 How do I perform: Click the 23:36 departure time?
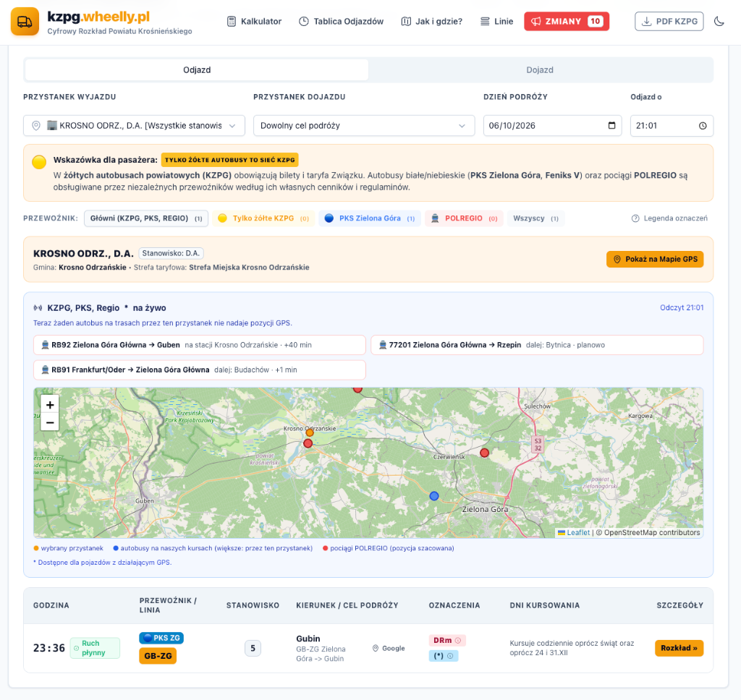tap(48, 648)
